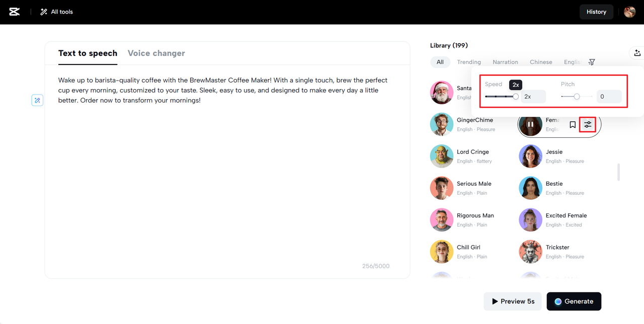Screen dimensions: 644x324
Task: Open the user profile avatar
Action: (629, 12)
